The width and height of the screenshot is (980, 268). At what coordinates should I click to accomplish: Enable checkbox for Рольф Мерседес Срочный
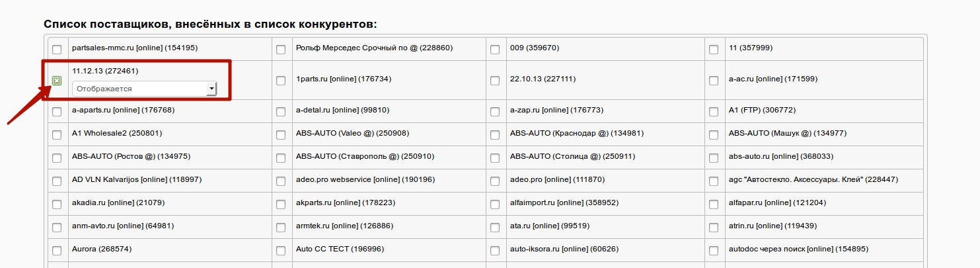pos(281,50)
